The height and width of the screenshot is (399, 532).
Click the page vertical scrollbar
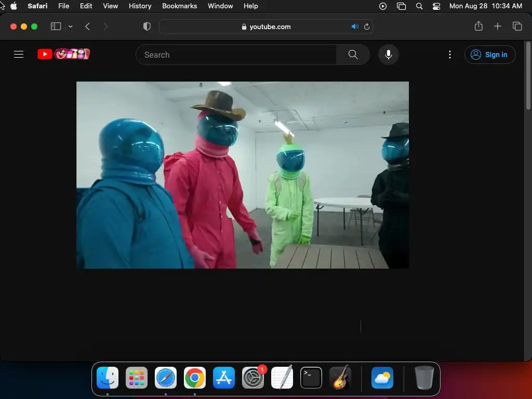(528, 76)
